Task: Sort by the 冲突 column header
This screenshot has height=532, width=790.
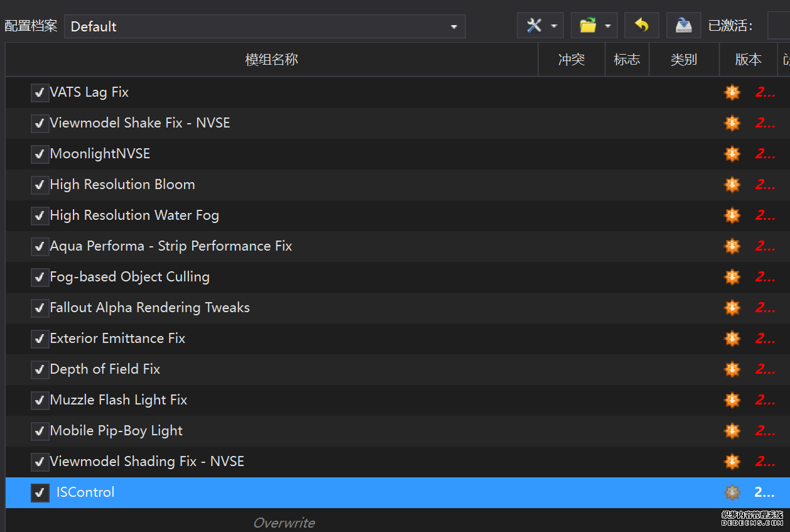Action: [x=571, y=60]
